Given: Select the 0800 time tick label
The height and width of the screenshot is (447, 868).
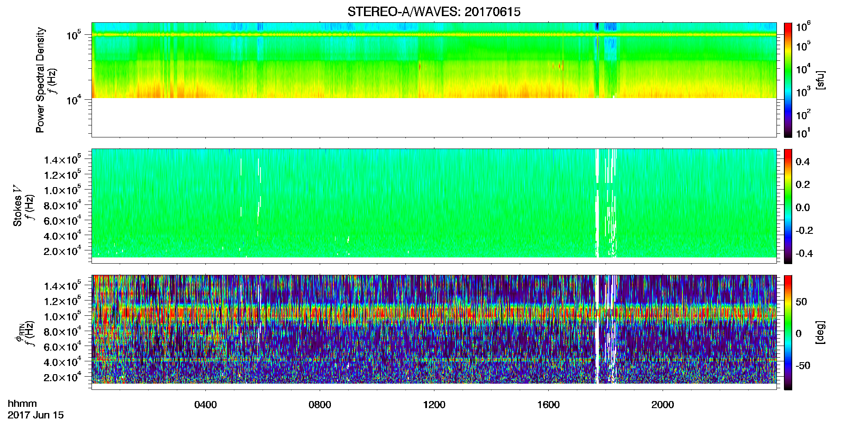Looking at the screenshot, I should (x=320, y=405).
